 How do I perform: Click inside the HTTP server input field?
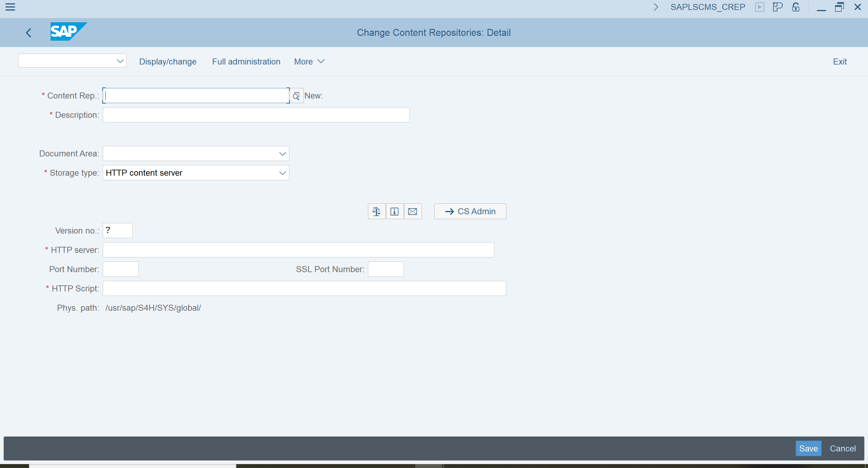tap(298, 250)
